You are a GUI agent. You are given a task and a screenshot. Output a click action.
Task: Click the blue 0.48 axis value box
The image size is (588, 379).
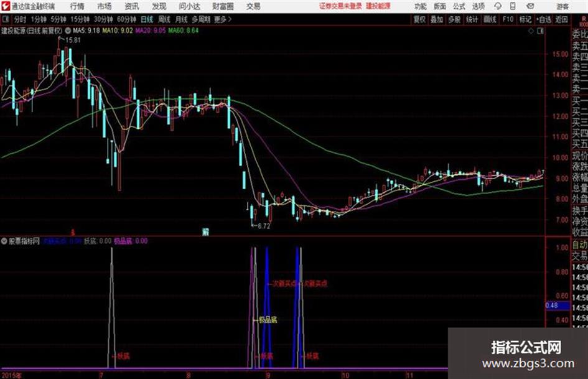(557, 306)
